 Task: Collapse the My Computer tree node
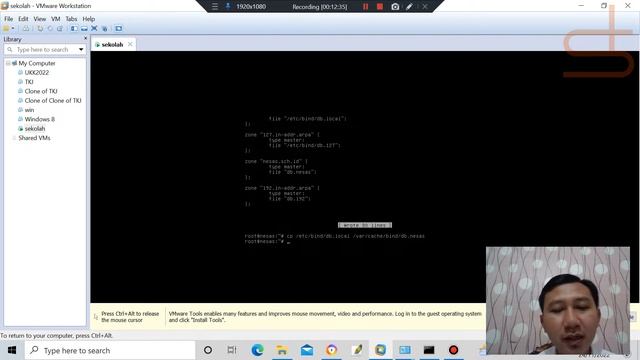coord(8,63)
